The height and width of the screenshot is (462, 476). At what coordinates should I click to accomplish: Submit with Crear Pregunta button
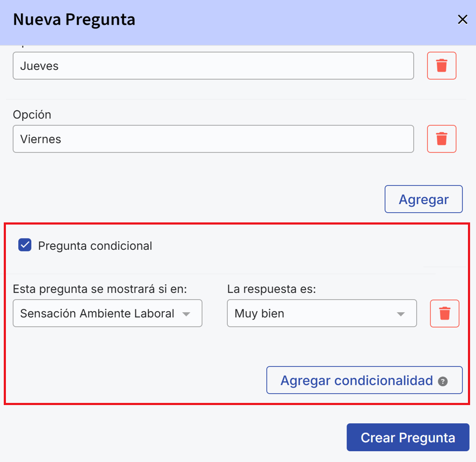click(x=408, y=438)
